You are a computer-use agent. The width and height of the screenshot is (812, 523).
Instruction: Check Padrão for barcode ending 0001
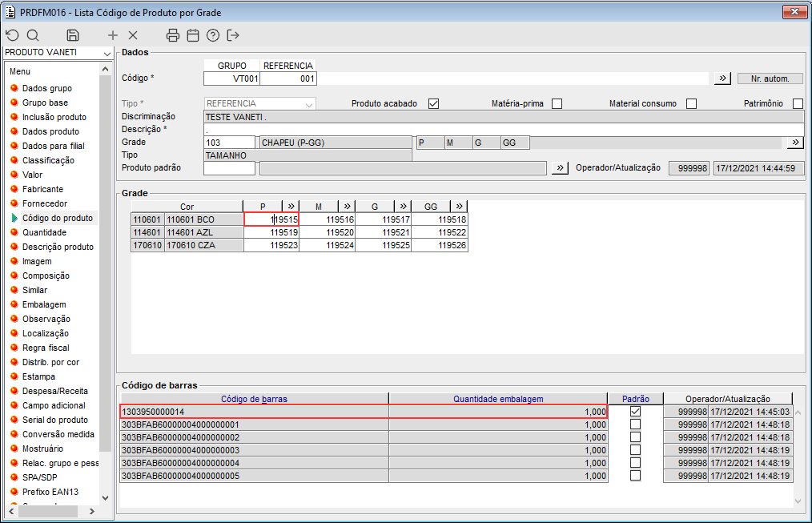coord(635,424)
